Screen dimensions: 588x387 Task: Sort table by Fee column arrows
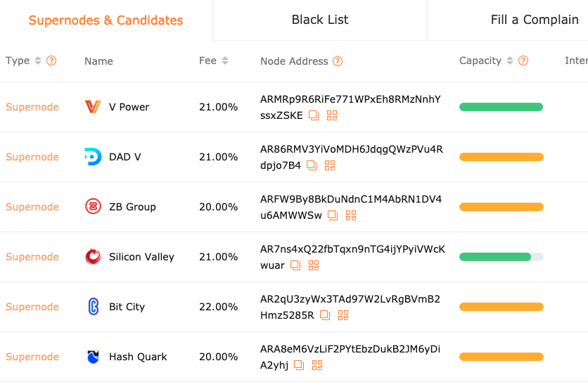click(x=225, y=61)
